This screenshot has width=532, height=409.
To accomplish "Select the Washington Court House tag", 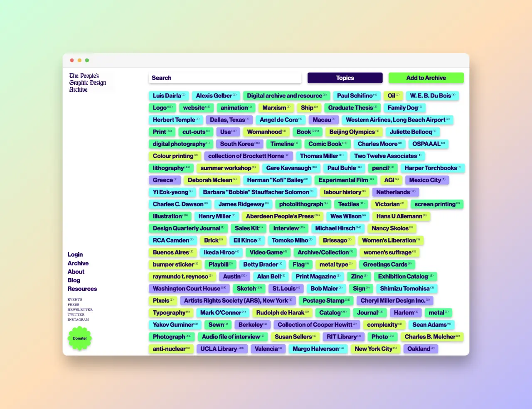I will tap(189, 288).
